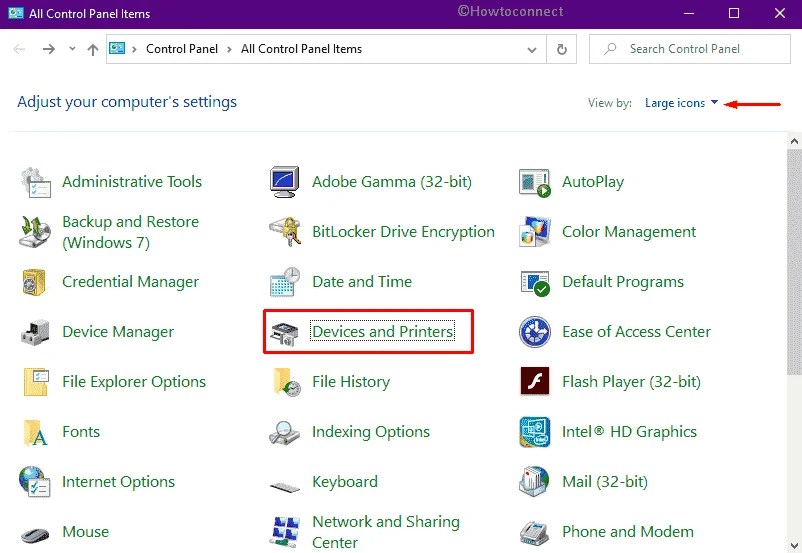
Task: Click the Adobe Gamma monitor icon
Action: click(284, 182)
